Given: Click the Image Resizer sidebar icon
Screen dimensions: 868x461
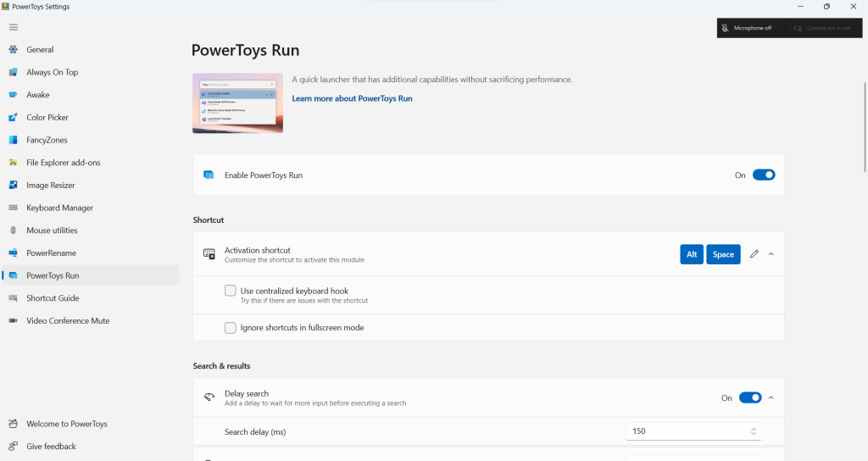Looking at the screenshot, I should click(x=14, y=185).
